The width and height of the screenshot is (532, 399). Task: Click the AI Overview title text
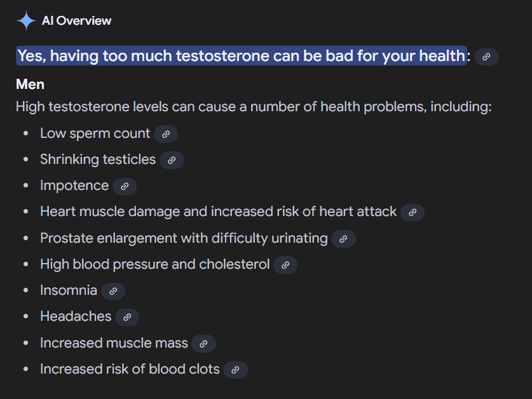tap(77, 21)
